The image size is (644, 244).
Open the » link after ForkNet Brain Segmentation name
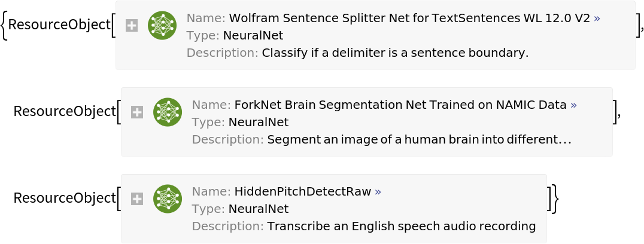click(x=573, y=105)
